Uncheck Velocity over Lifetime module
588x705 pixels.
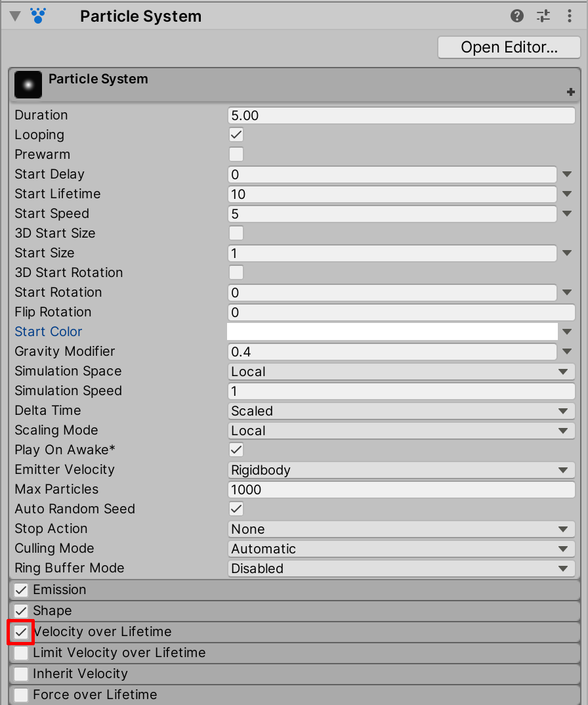[22, 632]
